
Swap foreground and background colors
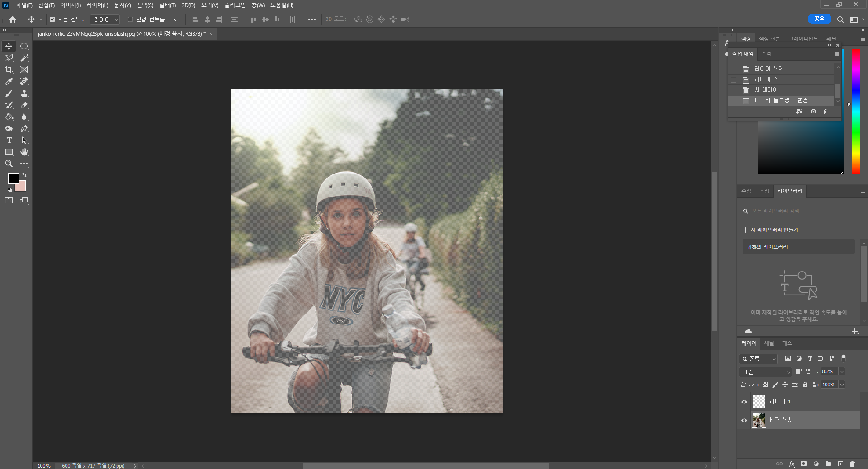tap(24, 175)
